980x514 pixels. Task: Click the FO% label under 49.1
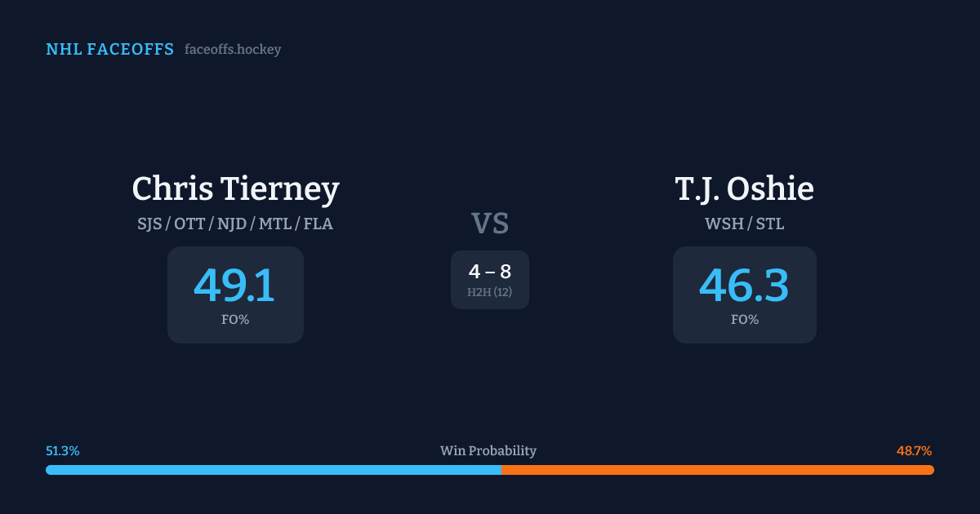click(235, 320)
